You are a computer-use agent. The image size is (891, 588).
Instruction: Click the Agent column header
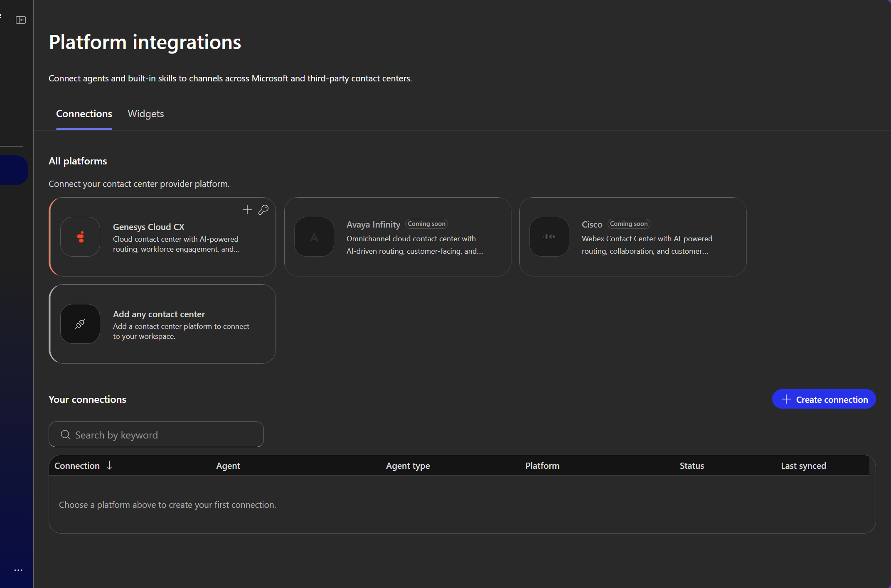(228, 466)
